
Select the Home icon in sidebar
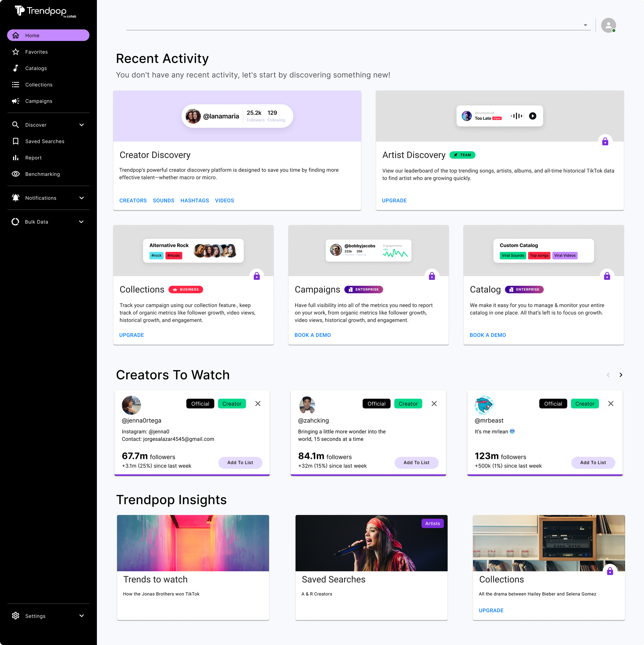pyautogui.click(x=16, y=35)
